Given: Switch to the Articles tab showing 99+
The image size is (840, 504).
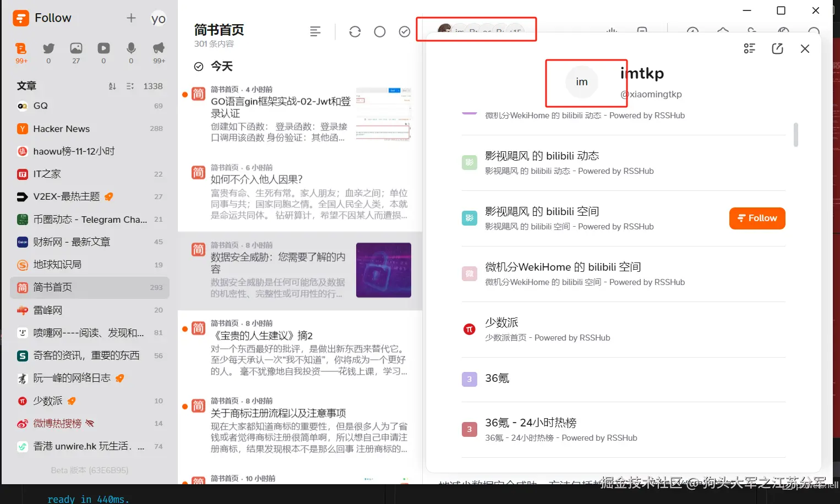Looking at the screenshot, I should pos(21,53).
